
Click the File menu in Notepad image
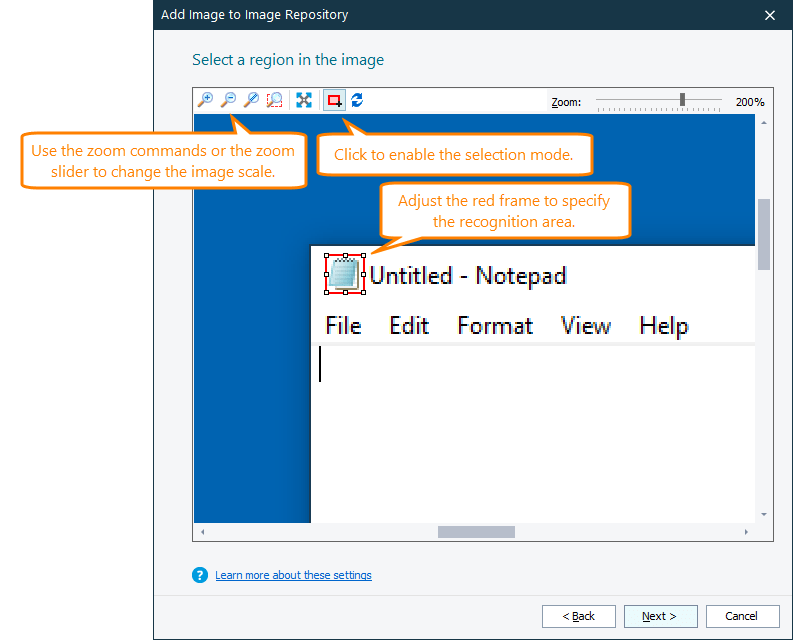coord(343,325)
